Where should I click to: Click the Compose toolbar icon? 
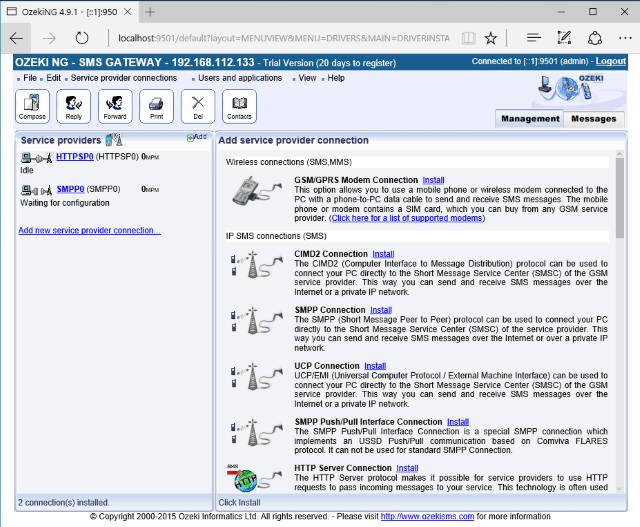pos(32,106)
